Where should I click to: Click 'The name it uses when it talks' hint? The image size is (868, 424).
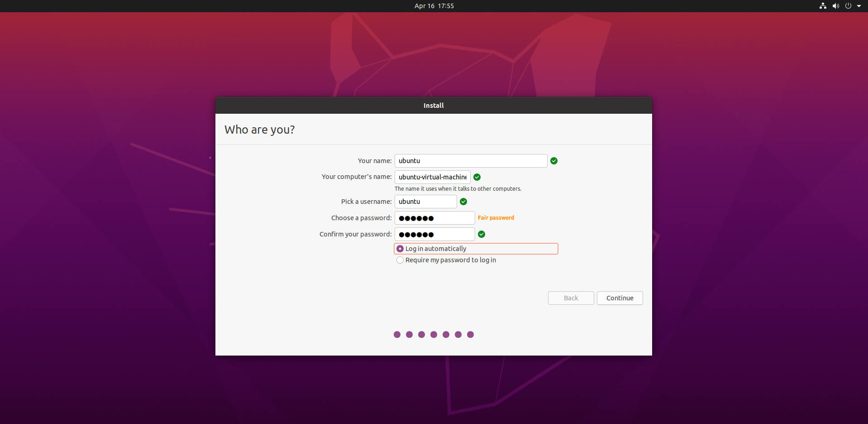[x=458, y=189]
